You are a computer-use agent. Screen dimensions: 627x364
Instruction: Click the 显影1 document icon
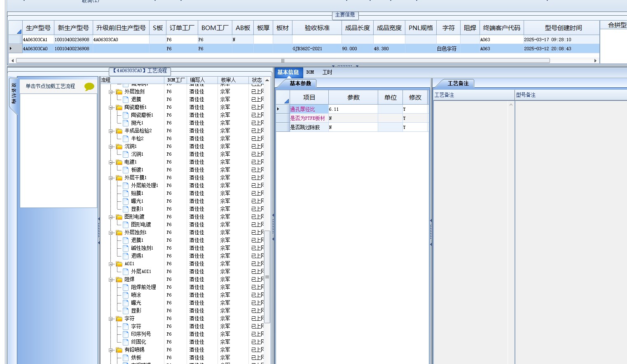pos(126,209)
